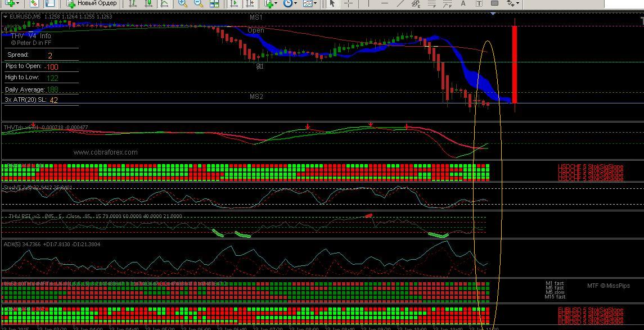The height and width of the screenshot is (330, 644).
Task: Click the New Chart green plus icon
Action: tap(10, 3)
